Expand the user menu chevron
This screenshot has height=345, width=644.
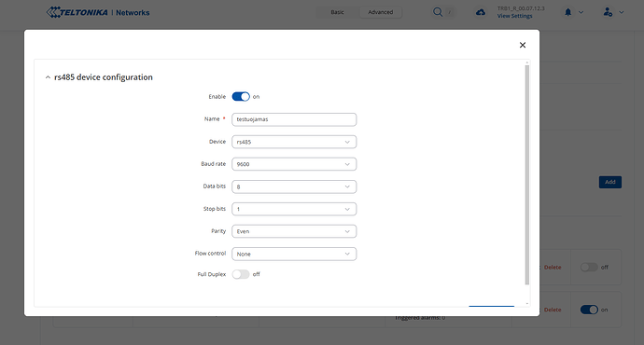click(622, 12)
